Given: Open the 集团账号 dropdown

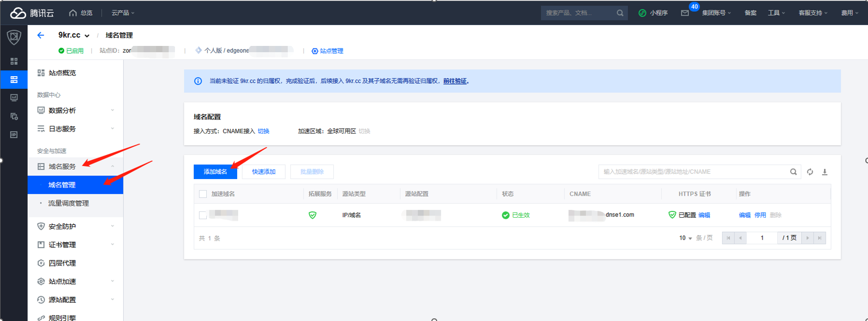Looking at the screenshot, I should click(716, 13).
